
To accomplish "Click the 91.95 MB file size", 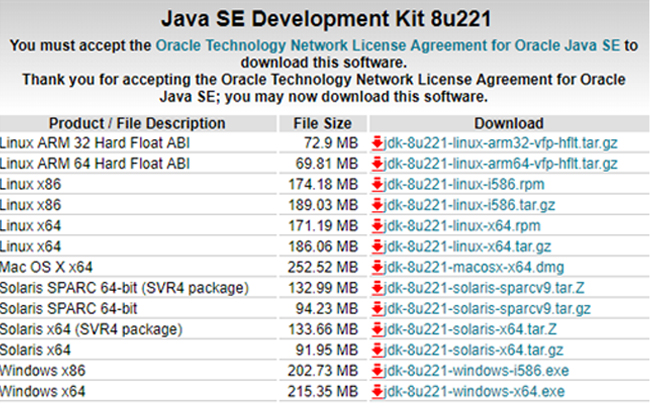I will 327,350.
